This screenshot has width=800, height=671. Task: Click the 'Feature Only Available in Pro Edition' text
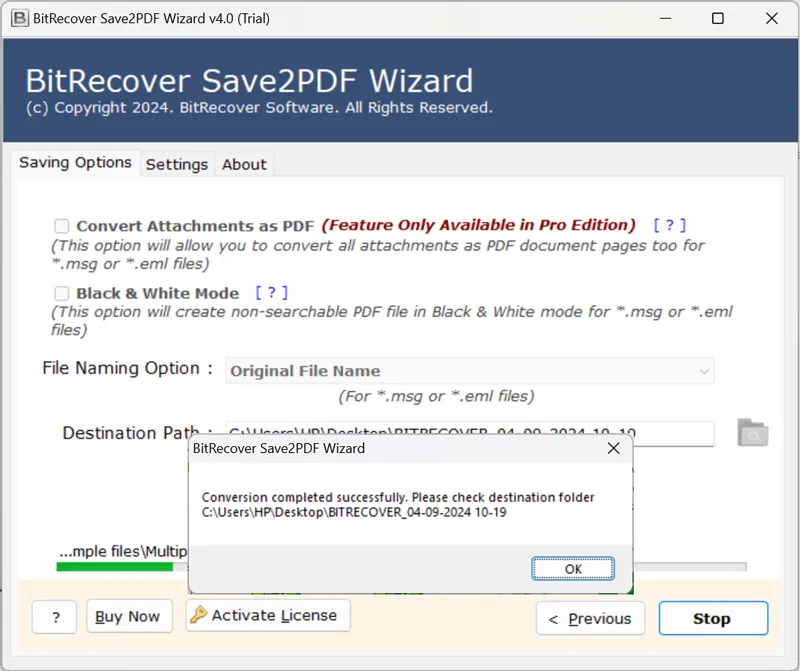tap(478, 225)
